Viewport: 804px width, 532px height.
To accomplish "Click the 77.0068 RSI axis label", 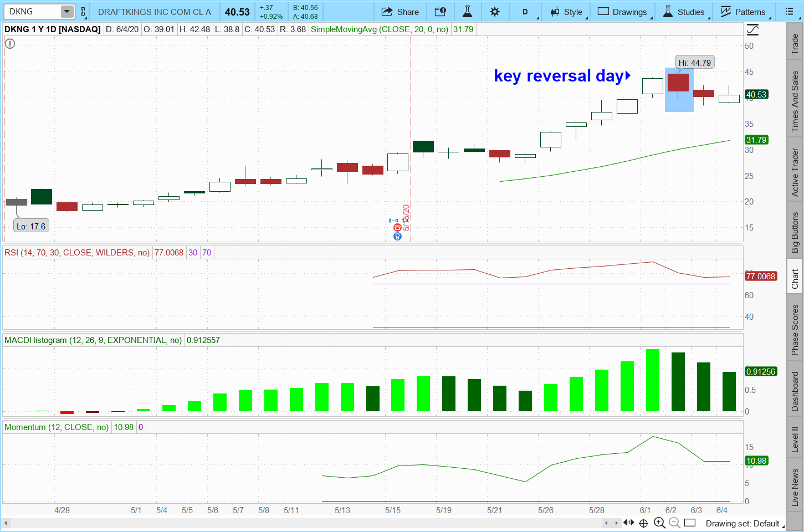I will coord(761,276).
